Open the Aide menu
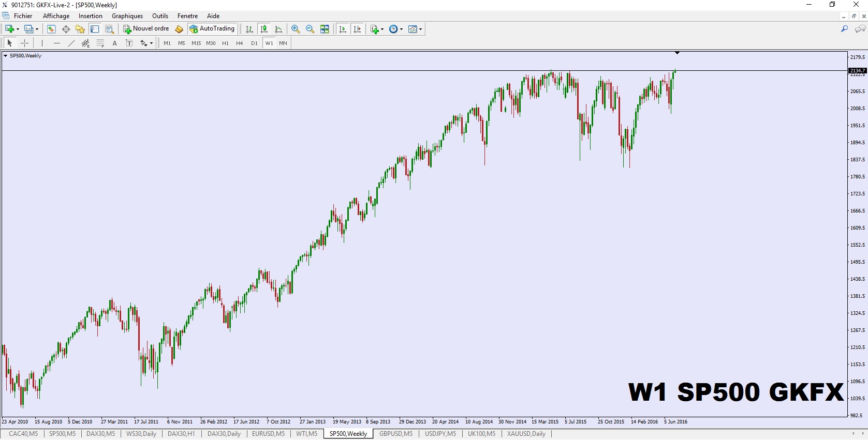 (x=213, y=16)
